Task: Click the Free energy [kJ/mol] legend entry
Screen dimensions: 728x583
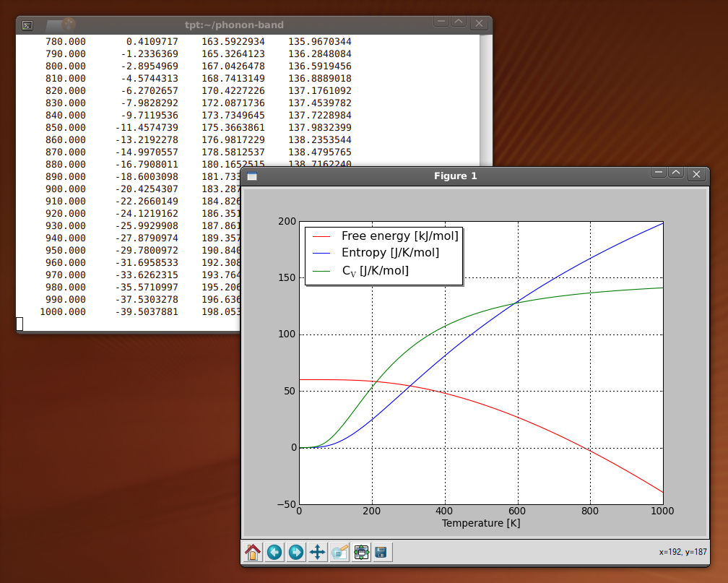Action: (x=399, y=236)
